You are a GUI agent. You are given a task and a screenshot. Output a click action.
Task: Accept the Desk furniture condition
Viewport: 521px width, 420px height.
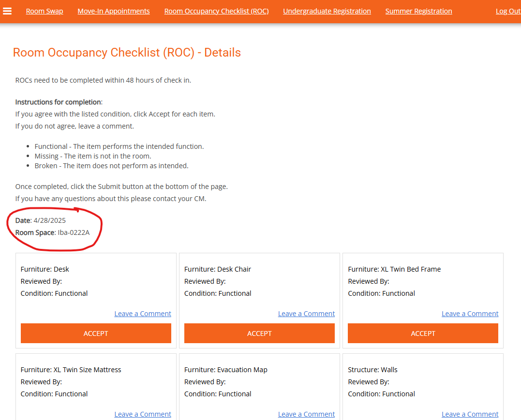pyautogui.click(x=96, y=333)
